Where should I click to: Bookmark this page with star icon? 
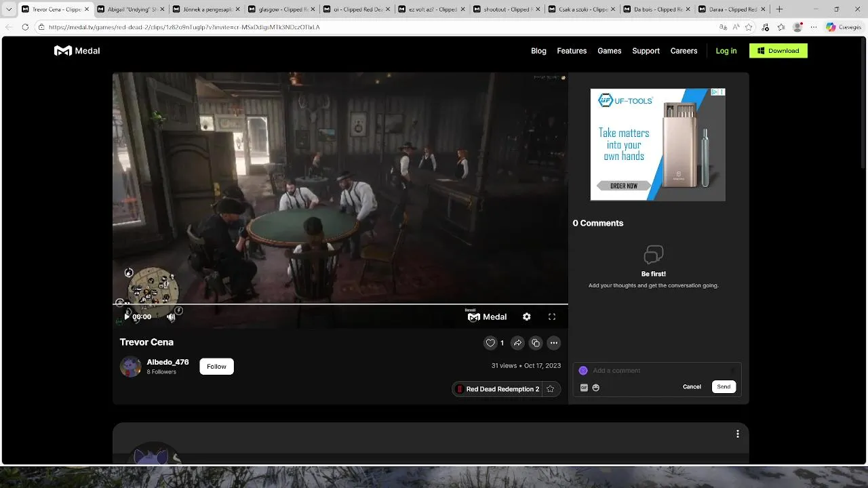(749, 27)
